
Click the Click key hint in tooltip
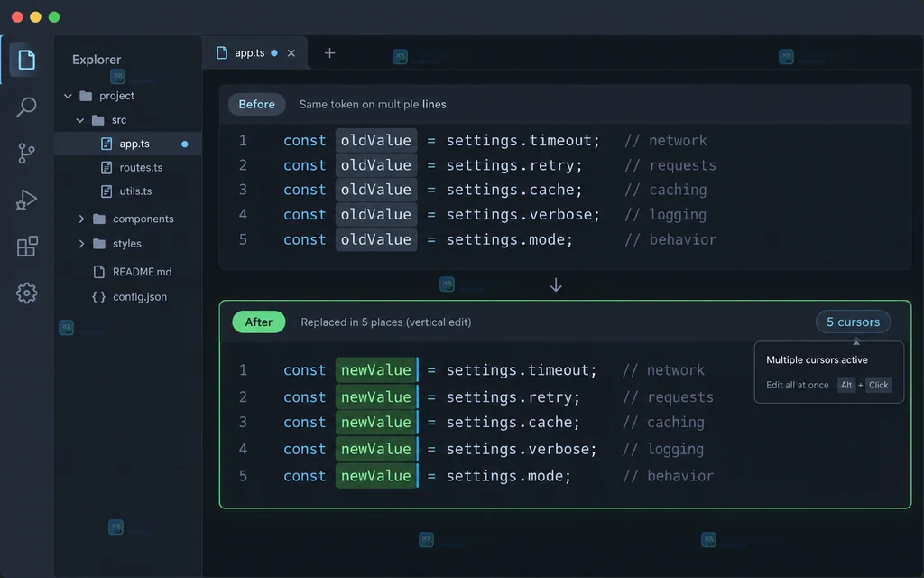point(878,385)
